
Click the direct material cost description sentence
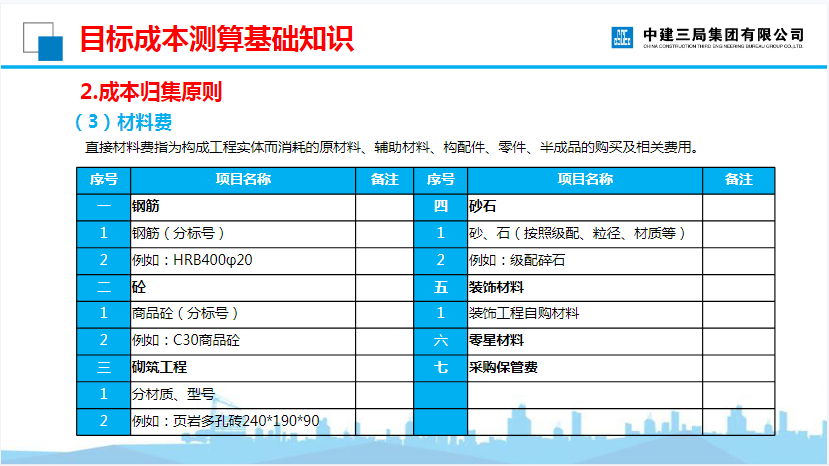390,148
